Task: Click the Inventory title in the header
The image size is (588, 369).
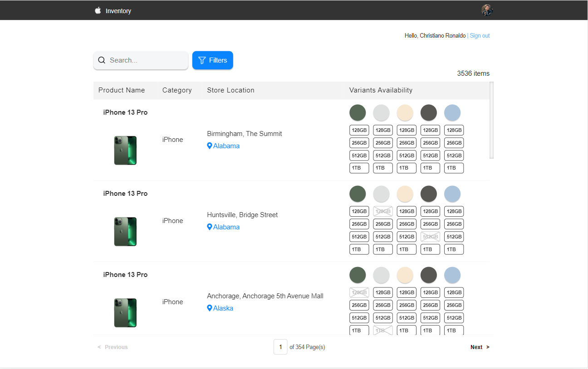Action: coord(118,11)
